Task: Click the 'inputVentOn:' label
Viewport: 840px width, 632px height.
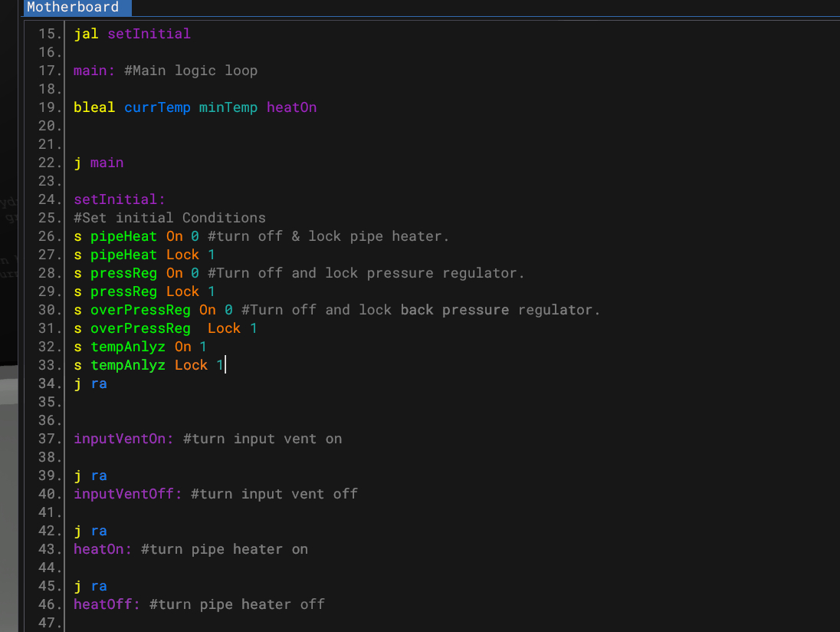Action: click(x=123, y=439)
